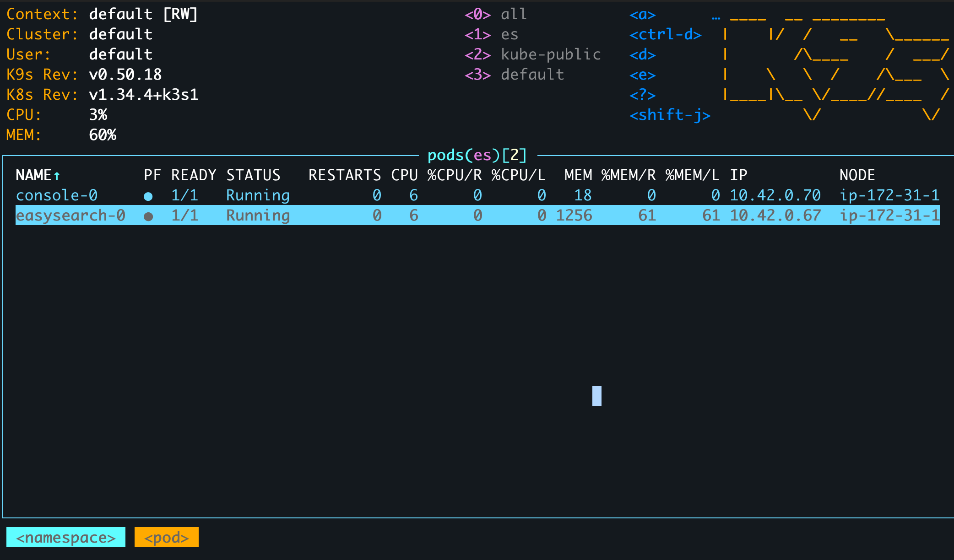Screen dimensions: 954x560
Task: Open the <pod> breadcrumb
Action: coord(167,537)
